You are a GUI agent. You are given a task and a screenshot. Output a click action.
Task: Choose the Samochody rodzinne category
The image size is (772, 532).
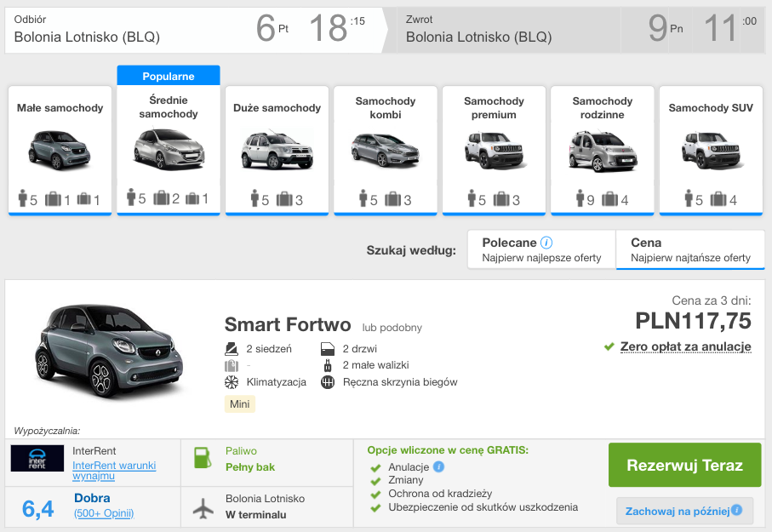pyautogui.click(x=602, y=151)
